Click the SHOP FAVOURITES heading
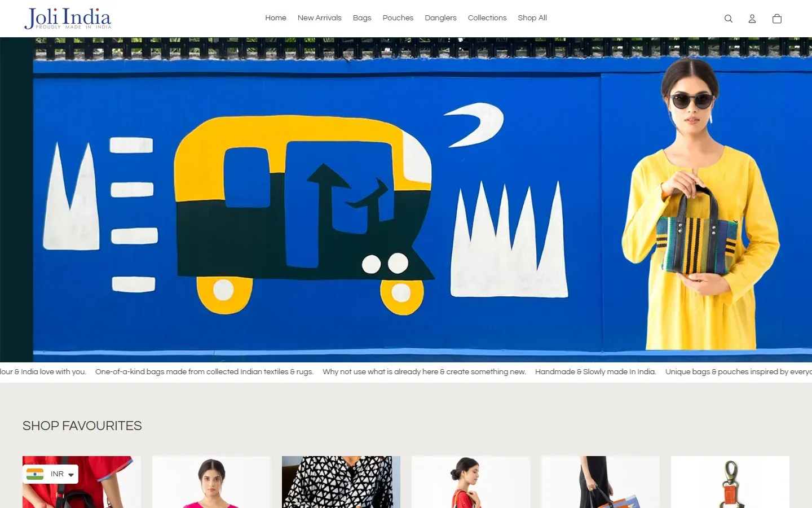Image resolution: width=812 pixels, height=508 pixels. pyautogui.click(x=82, y=426)
